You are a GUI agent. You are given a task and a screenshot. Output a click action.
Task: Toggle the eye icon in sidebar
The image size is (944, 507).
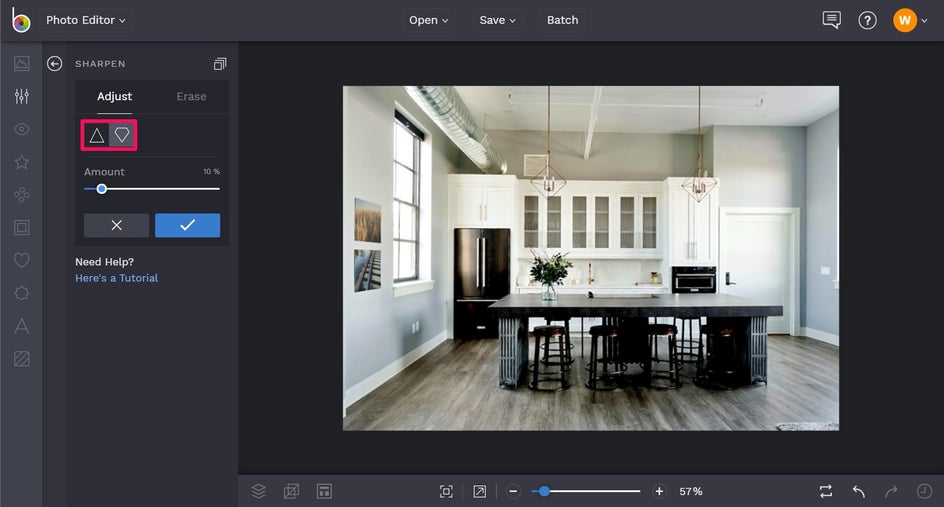[21, 129]
